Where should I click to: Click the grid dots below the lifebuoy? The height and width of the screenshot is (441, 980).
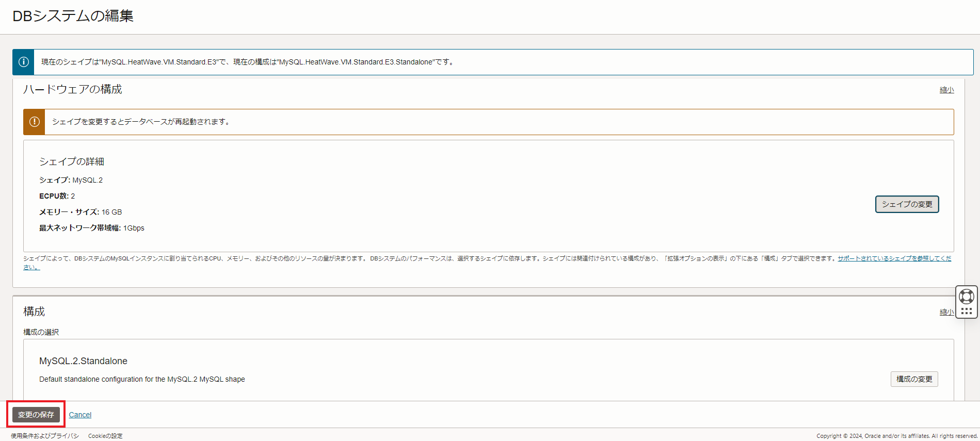pos(966,312)
